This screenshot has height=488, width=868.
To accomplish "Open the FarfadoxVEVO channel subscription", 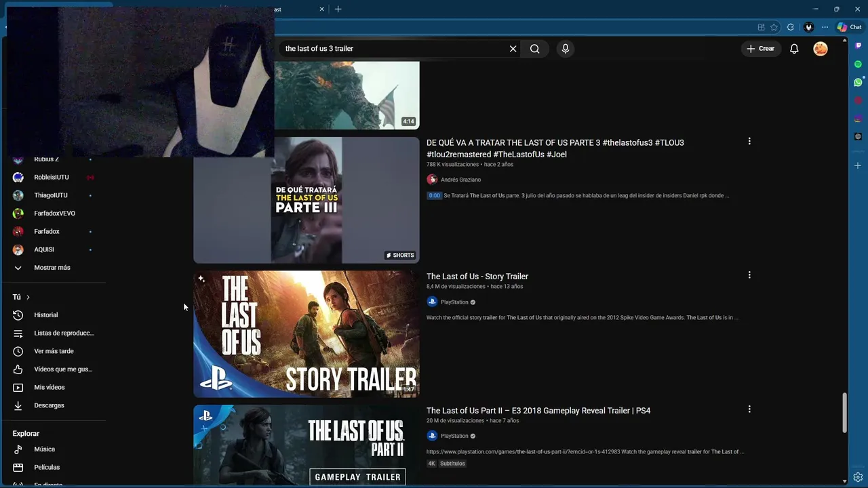I will pos(56,213).
